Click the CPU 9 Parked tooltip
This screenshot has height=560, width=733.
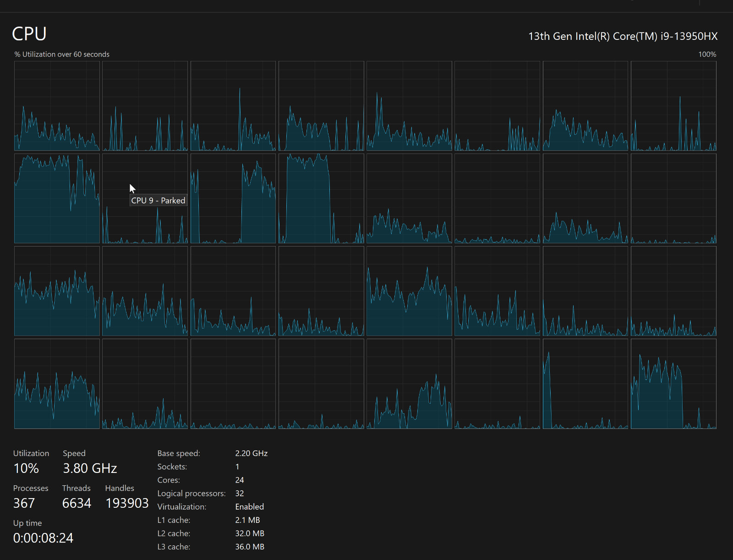click(x=159, y=200)
